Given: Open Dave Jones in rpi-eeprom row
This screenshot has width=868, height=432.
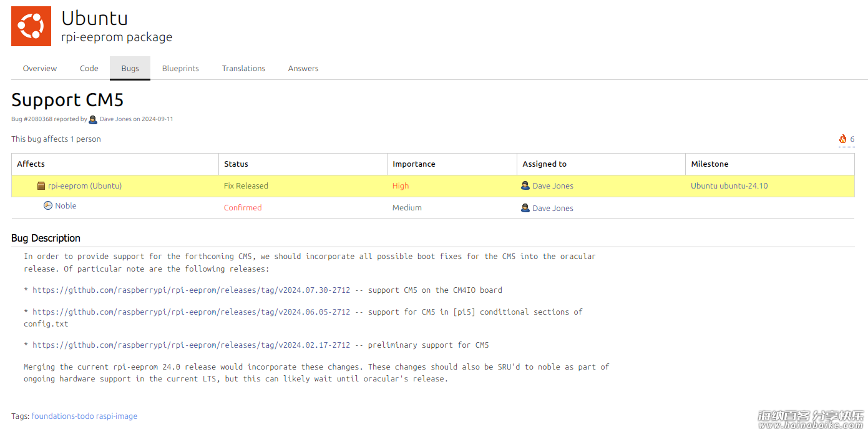Looking at the screenshot, I should (553, 186).
